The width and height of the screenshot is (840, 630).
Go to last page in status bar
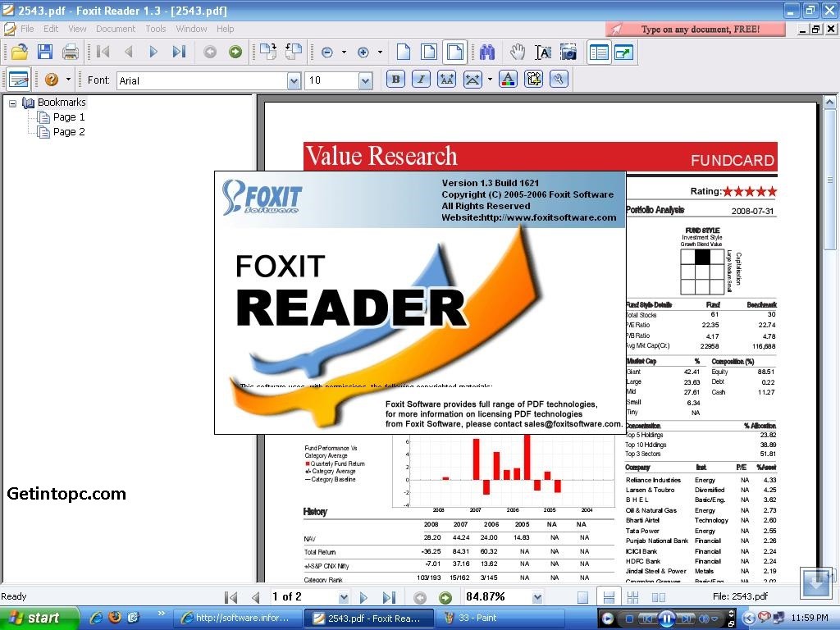(389, 597)
